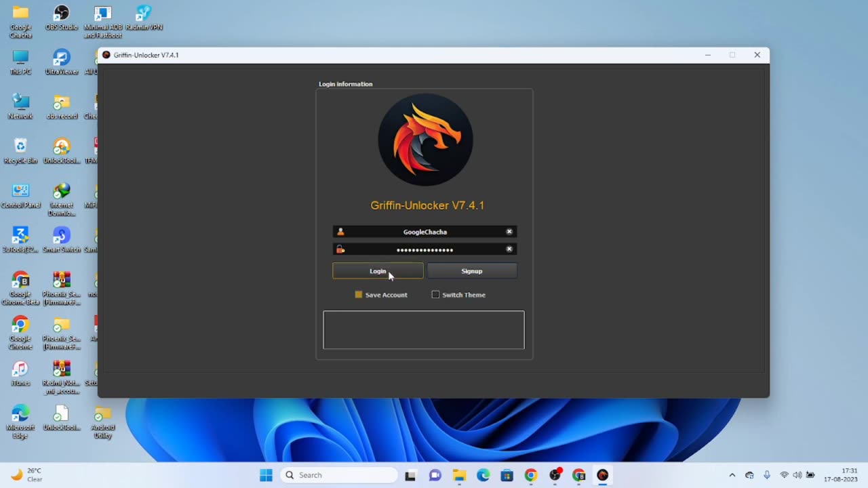Select the Android Utility folder icon
Screen dimensions: 868x488
tap(103, 422)
